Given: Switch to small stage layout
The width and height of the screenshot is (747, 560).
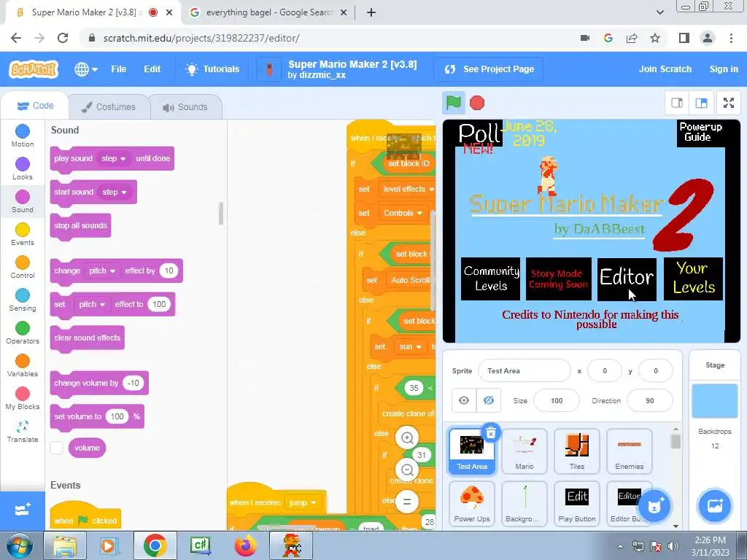Looking at the screenshot, I should click(x=677, y=103).
